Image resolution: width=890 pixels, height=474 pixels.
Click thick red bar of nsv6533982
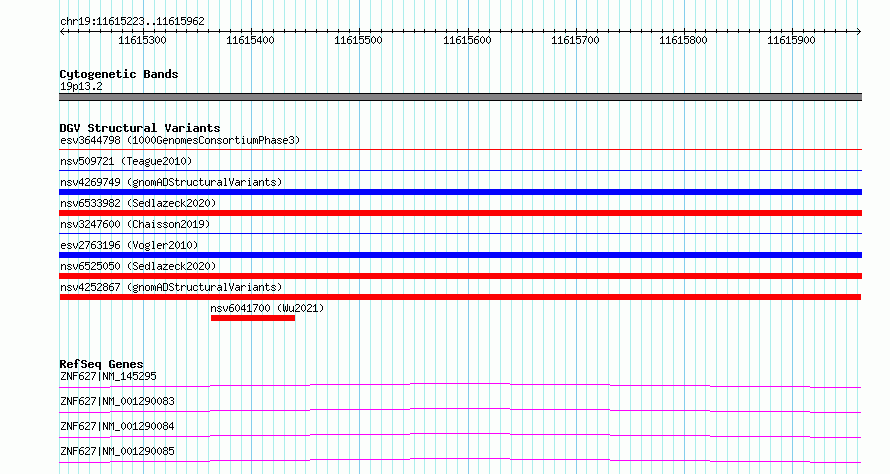pyautogui.click(x=460, y=213)
